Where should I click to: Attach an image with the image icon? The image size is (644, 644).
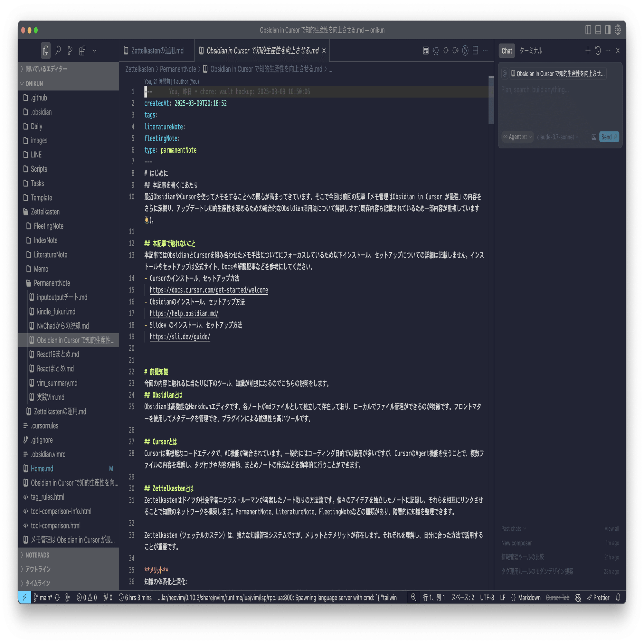tap(594, 137)
